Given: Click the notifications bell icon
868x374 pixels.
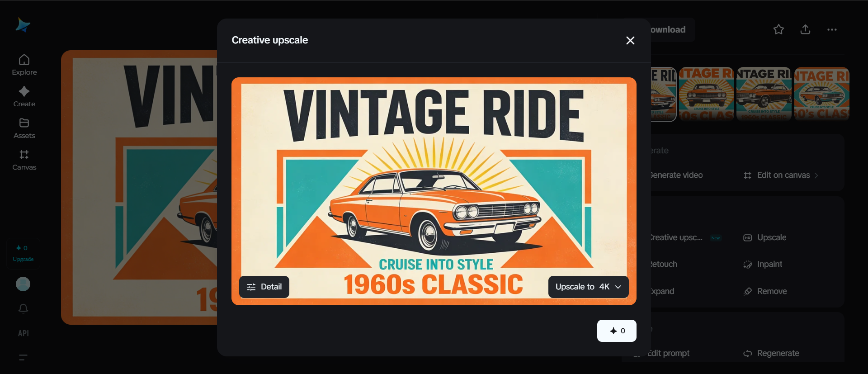Looking at the screenshot, I should coord(24,308).
